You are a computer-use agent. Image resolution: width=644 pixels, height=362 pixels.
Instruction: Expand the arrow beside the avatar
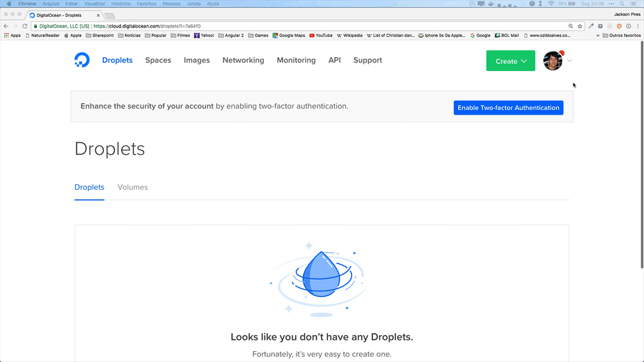point(570,61)
